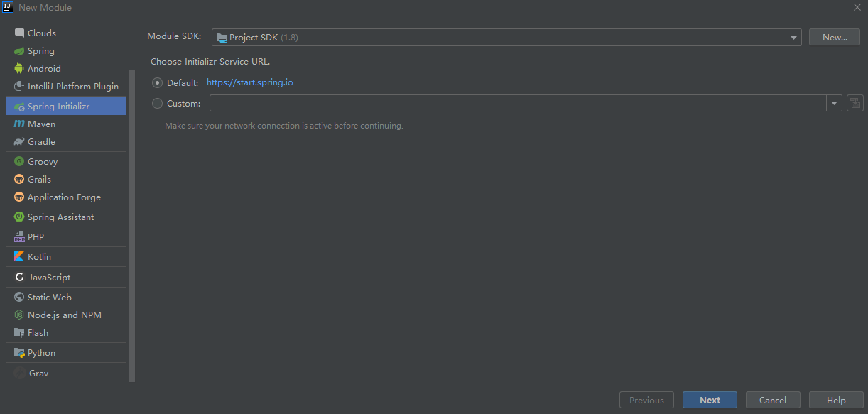Click the Grav module icon

pyautogui.click(x=19, y=374)
